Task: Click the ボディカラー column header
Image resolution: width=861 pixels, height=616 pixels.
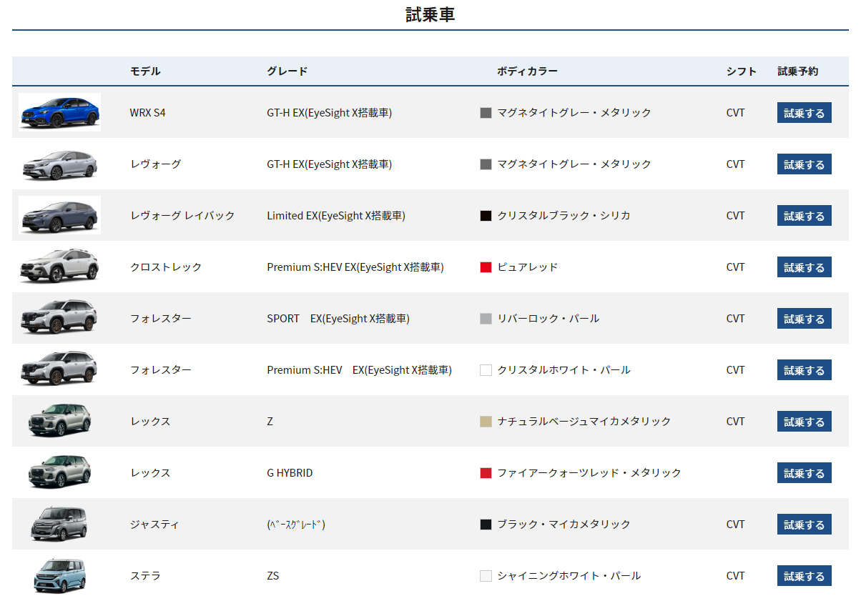Action: click(527, 71)
